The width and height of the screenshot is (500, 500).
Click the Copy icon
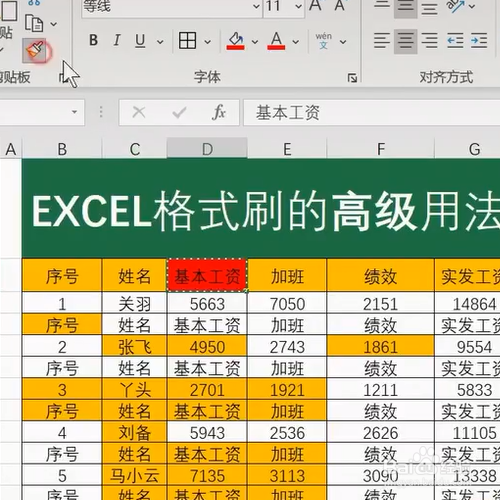(x=34, y=23)
